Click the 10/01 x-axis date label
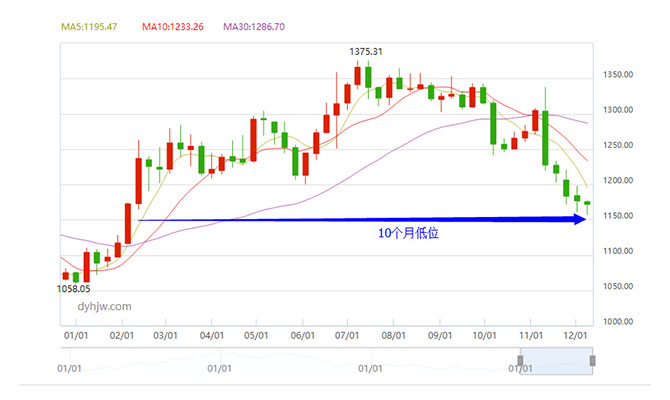670x400 pixels. point(484,335)
